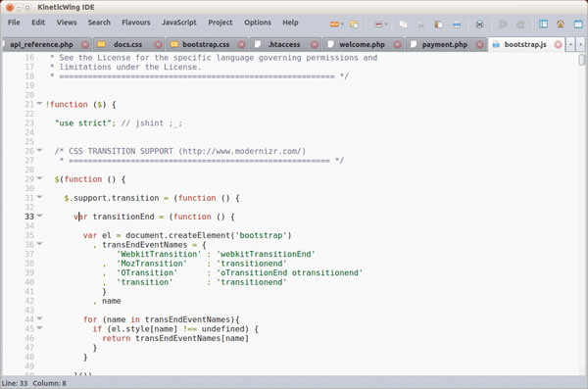
Task: Click the 'Line: 33' status bar entry
Action: (15, 383)
